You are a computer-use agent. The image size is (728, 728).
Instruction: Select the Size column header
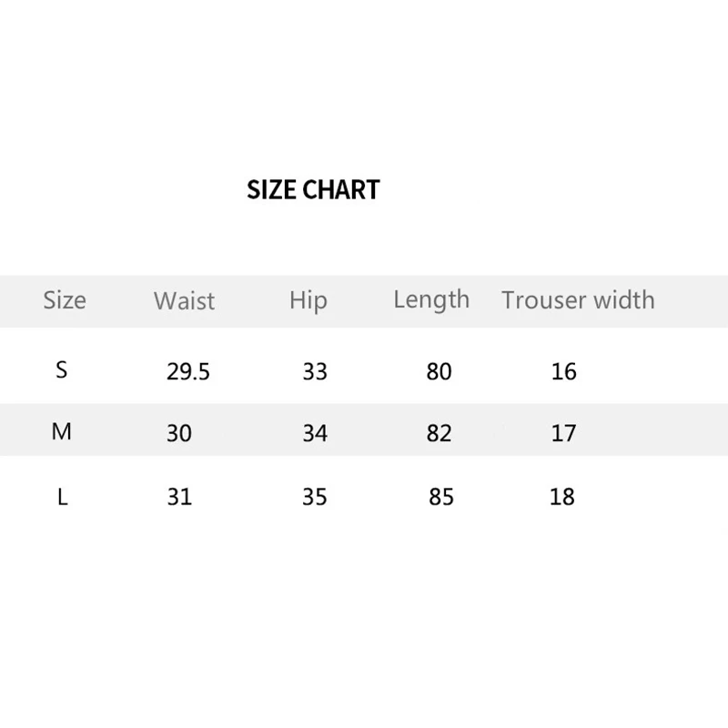tap(65, 300)
